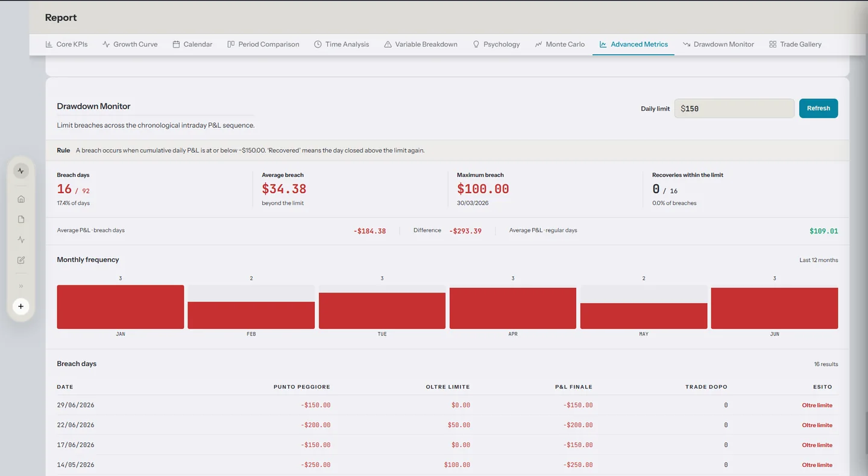Image resolution: width=868 pixels, height=476 pixels.
Task: Switch to the Variable Breakdown tab
Action: 421,44
